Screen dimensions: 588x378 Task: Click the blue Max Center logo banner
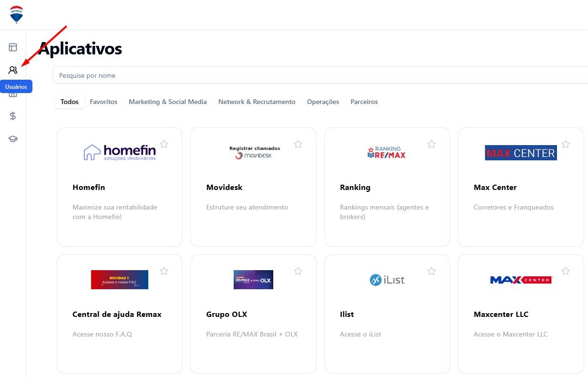[521, 153]
